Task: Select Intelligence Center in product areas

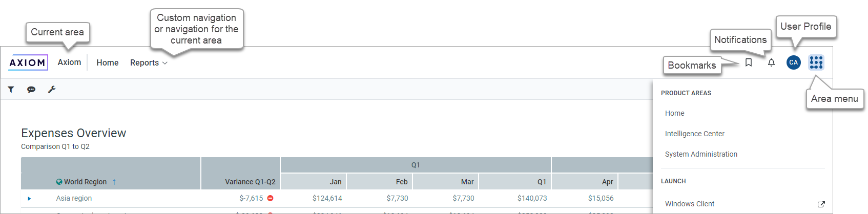Action: point(695,134)
